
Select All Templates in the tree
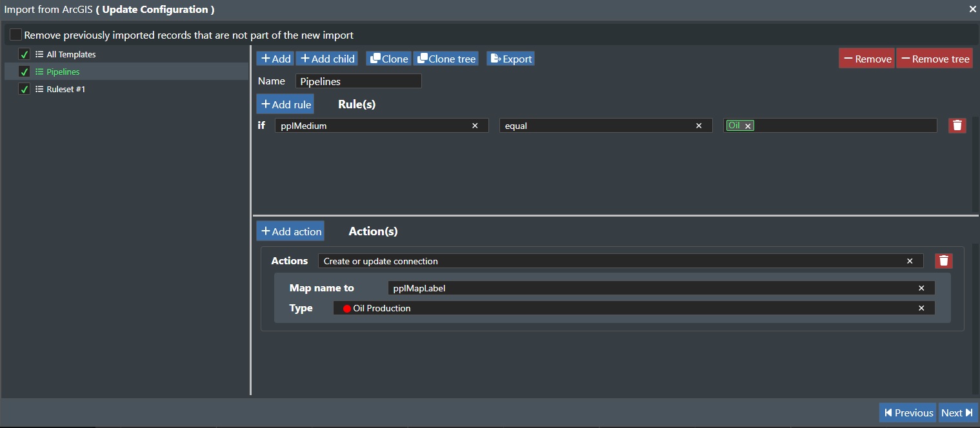click(x=71, y=55)
